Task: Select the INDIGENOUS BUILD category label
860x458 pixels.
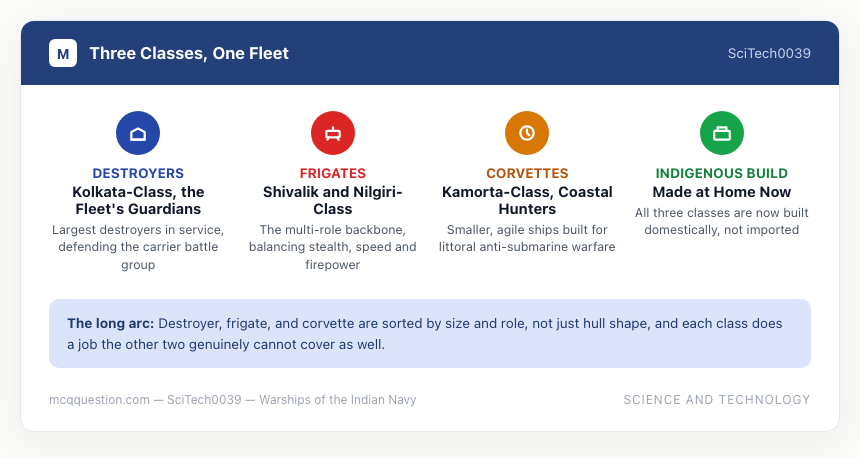Action: pyautogui.click(x=722, y=173)
